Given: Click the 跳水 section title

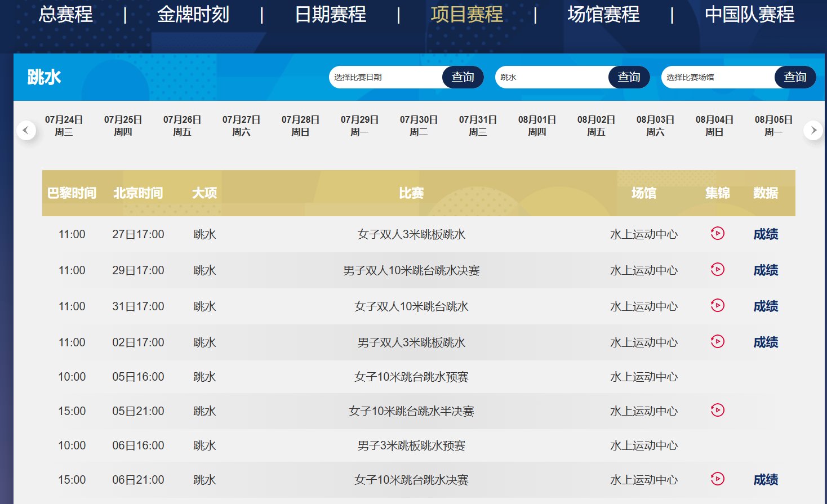Looking at the screenshot, I should (44, 77).
